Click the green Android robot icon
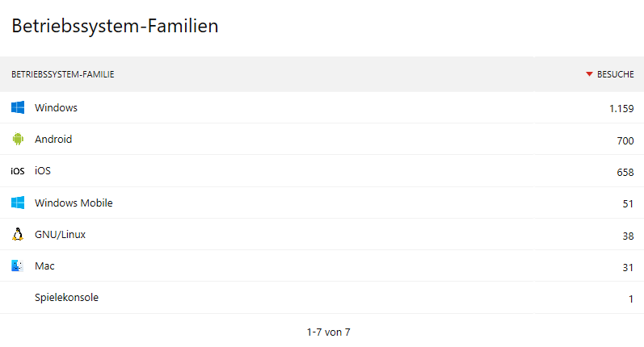 [18, 139]
